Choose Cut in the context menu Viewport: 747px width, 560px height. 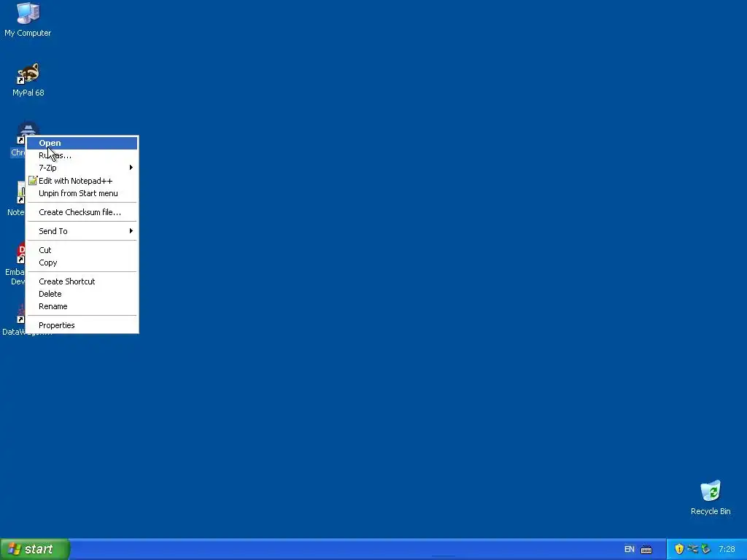[82, 250]
